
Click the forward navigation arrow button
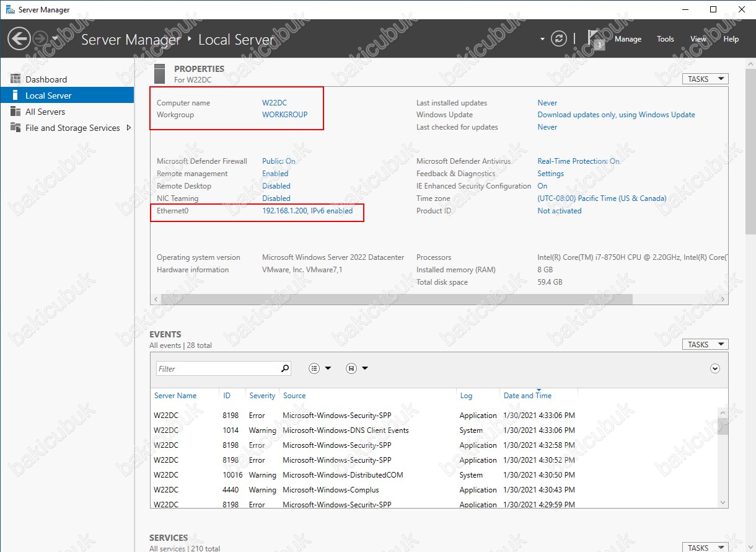click(39, 39)
